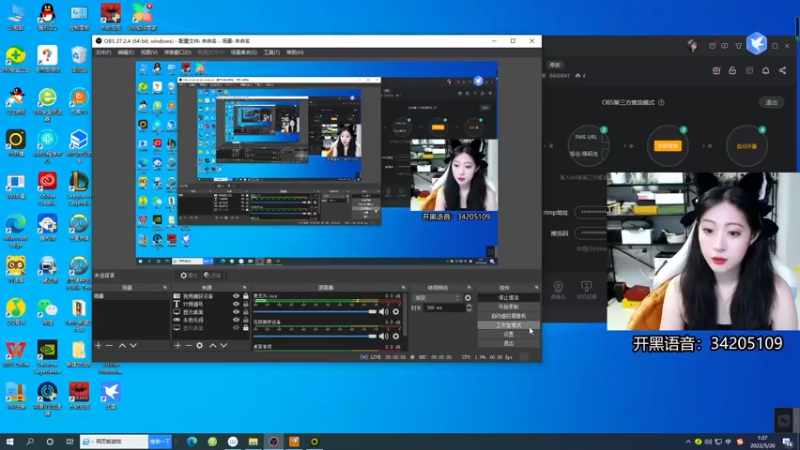
Task: Toggle visibility of 视频捕获设备 source
Action: (237, 296)
